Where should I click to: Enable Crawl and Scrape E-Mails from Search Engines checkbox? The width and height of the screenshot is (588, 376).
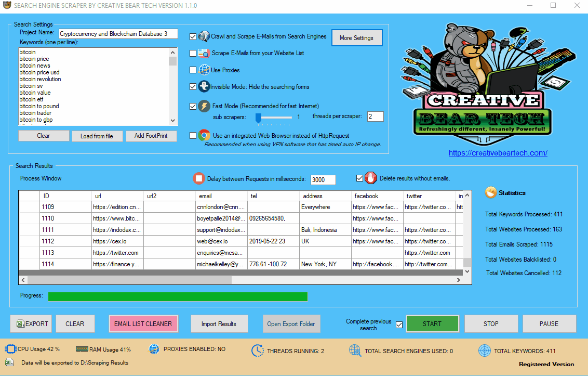pyautogui.click(x=193, y=36)
